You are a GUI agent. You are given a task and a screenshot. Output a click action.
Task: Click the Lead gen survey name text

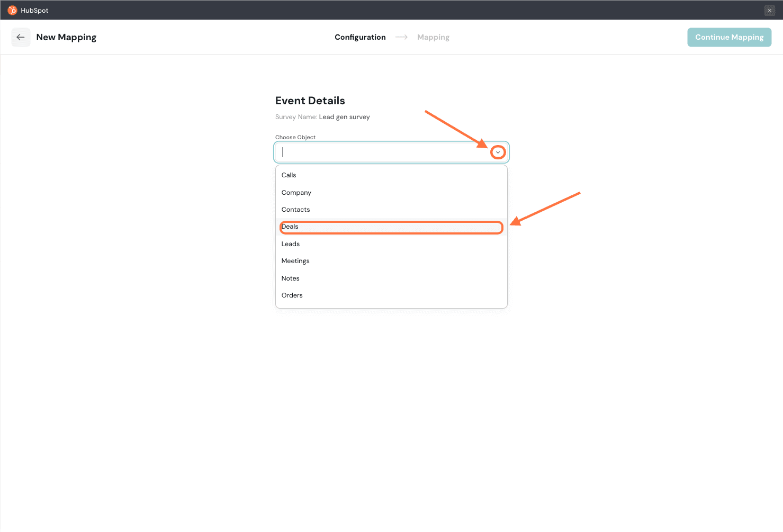tap(344, 117)
